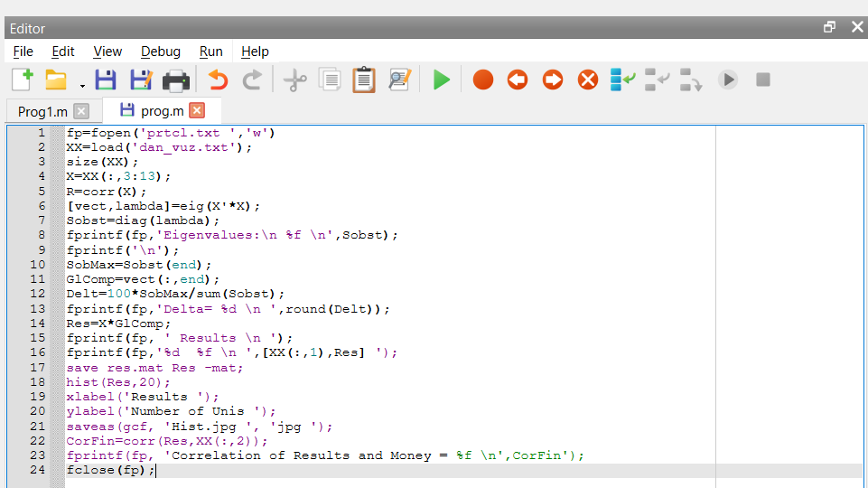
Task: Create a new script file
Action: [22, 80]
